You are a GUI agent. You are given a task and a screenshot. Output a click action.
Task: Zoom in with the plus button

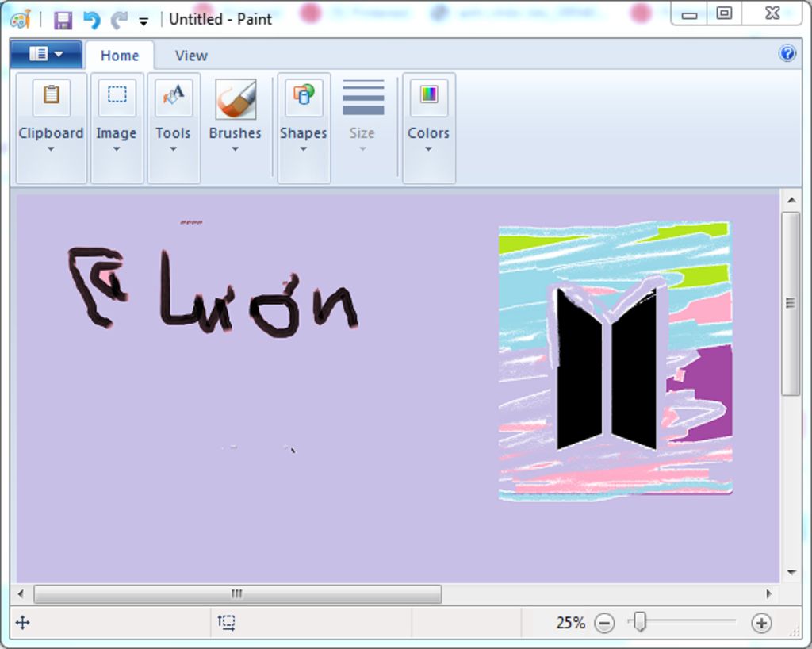761,623
